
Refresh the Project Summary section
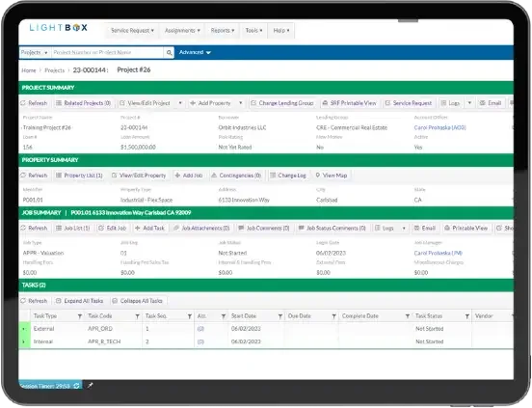34,103
